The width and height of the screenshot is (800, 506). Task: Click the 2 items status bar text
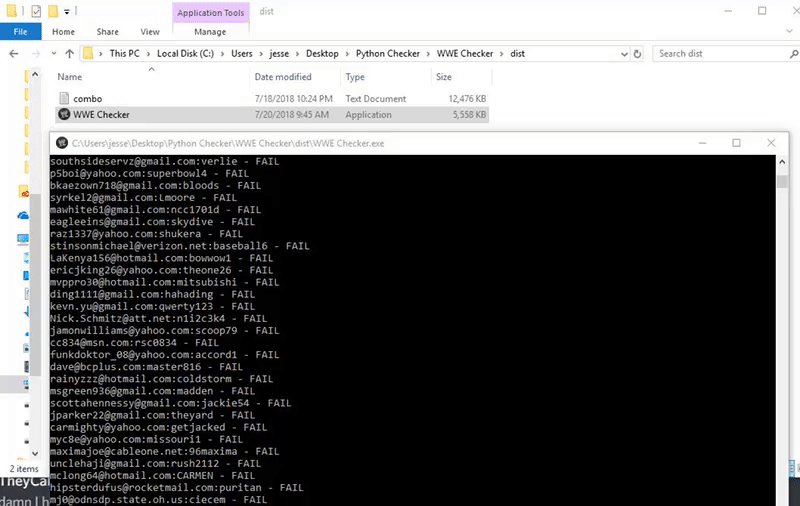[24, 468]
